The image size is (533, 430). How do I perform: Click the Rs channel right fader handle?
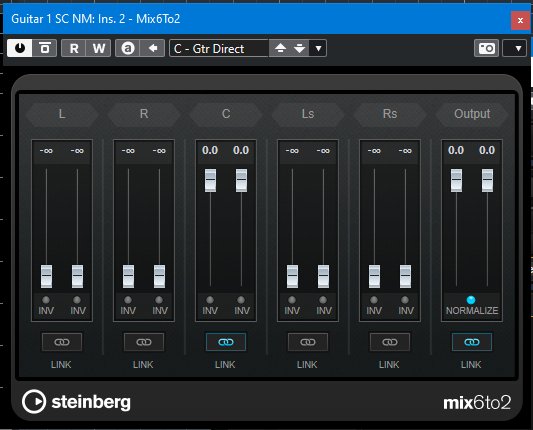(x=406, y=276)
